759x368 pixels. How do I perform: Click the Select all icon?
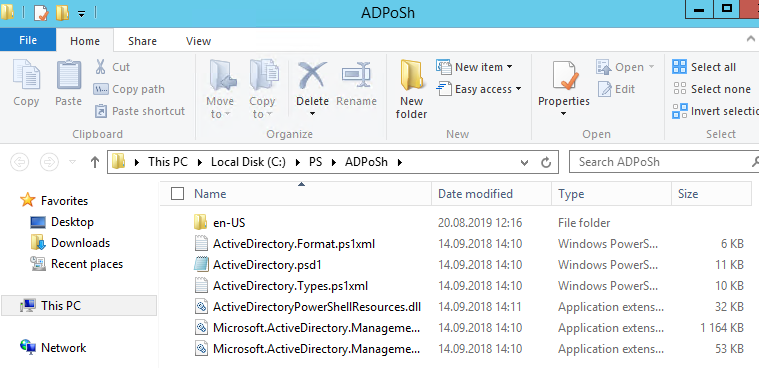pyautogui.click(x=679, y=67)
